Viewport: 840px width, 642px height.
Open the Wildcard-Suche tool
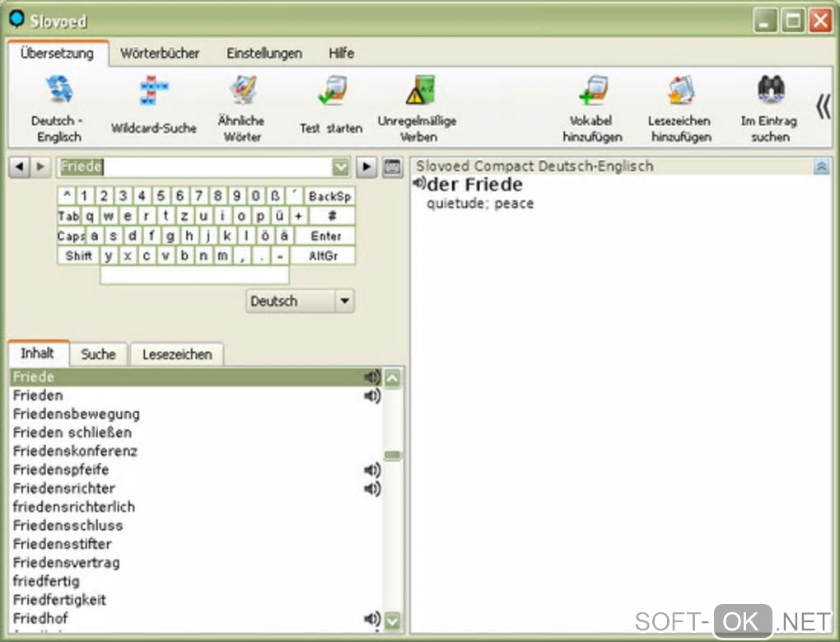pyautogui.click(x=153, y=105)
